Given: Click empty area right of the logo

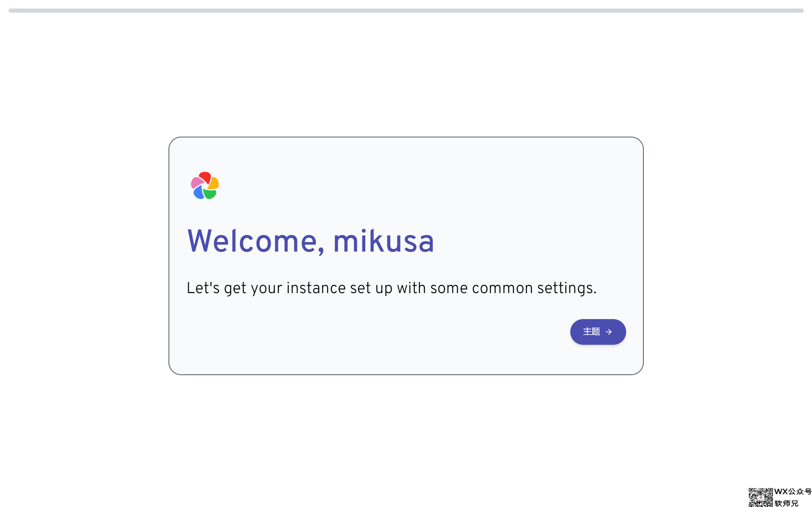Looking at the screenshot, I should tap(403, 185).
